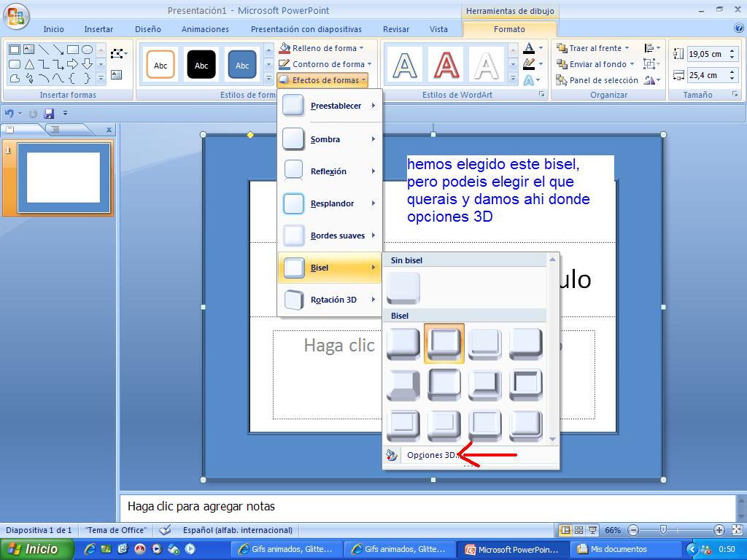Image resolution: width=747 pixels, height=560 pixels.
Task: Open the Preestablecer submenu
Action: (x=330, y=106)
